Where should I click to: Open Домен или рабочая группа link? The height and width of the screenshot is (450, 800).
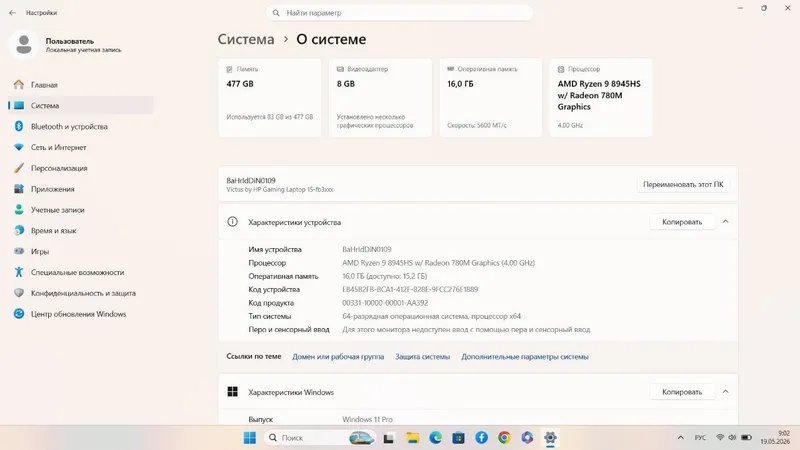[338, 357]
